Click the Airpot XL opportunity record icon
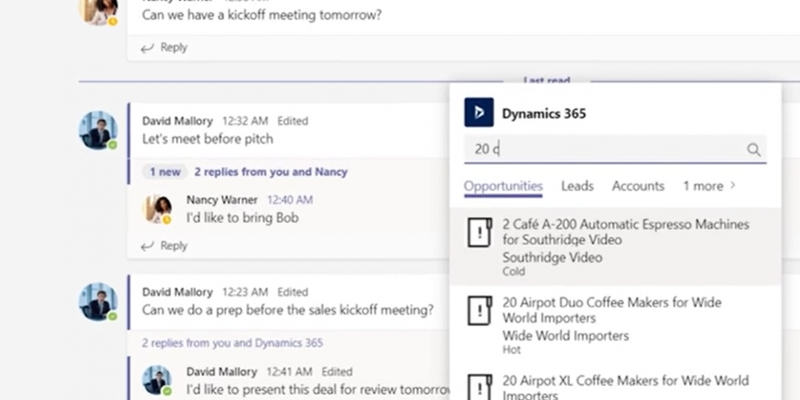The width and height of the screenshot is (800, 400). [481, 385]
